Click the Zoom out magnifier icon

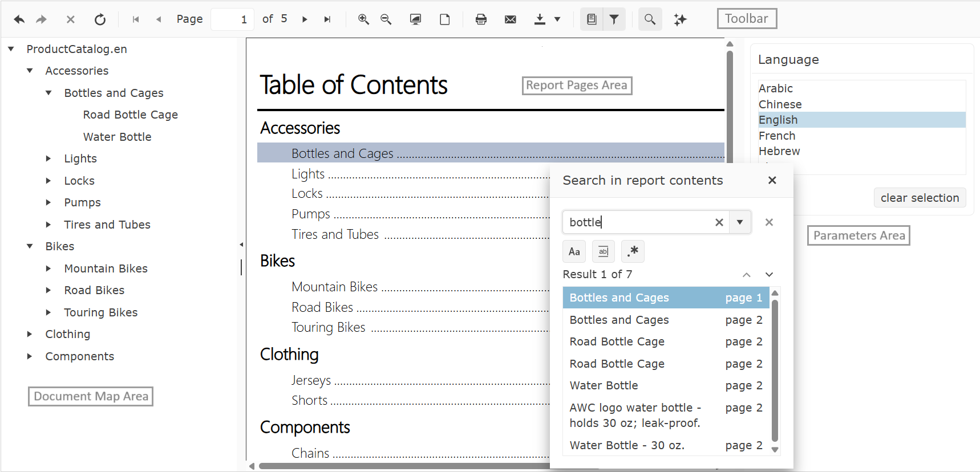386,19
